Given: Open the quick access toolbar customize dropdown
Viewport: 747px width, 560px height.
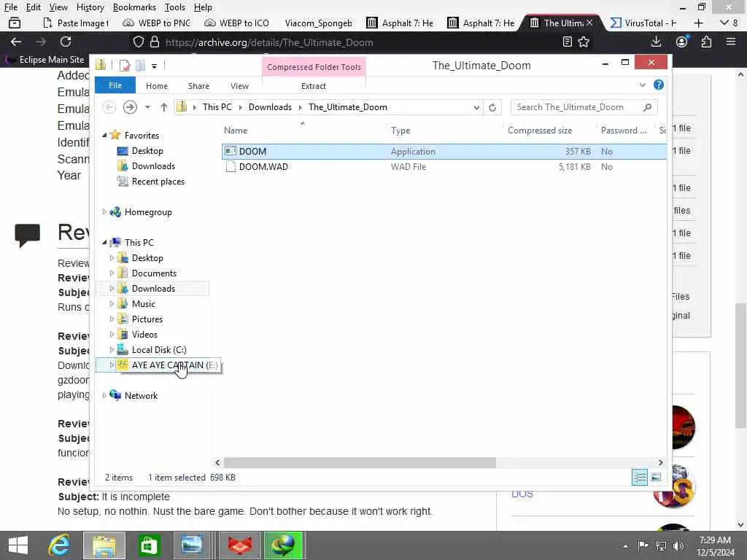Looking at the screenshot, I should pos(155,66).
